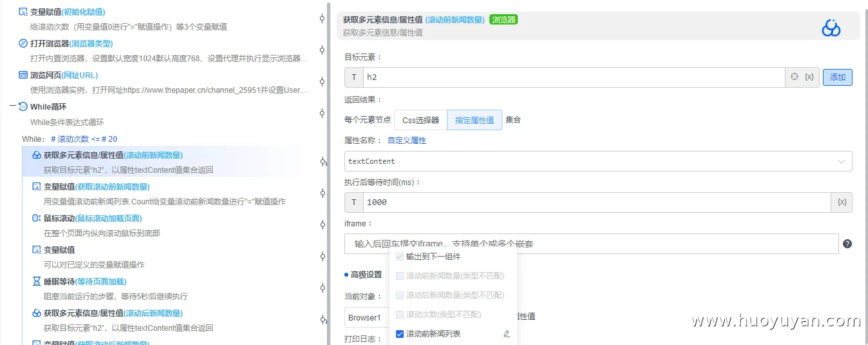This screenshot has width=868, height=345.
Task: Click icon of 获取多元素信息/属性值(滚动后新闻数量) step
Action: pyautogui.click(x=37, y=313)
